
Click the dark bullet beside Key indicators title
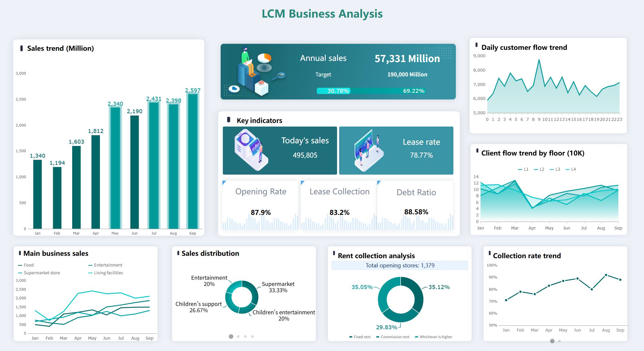click(228, 120)
